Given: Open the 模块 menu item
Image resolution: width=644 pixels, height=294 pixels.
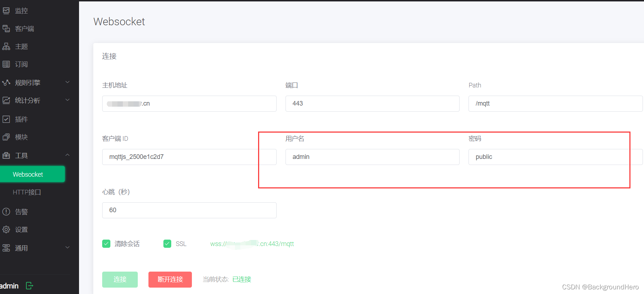Looking at the screenshot, I should pyautogui.click(x=21, y=137).
